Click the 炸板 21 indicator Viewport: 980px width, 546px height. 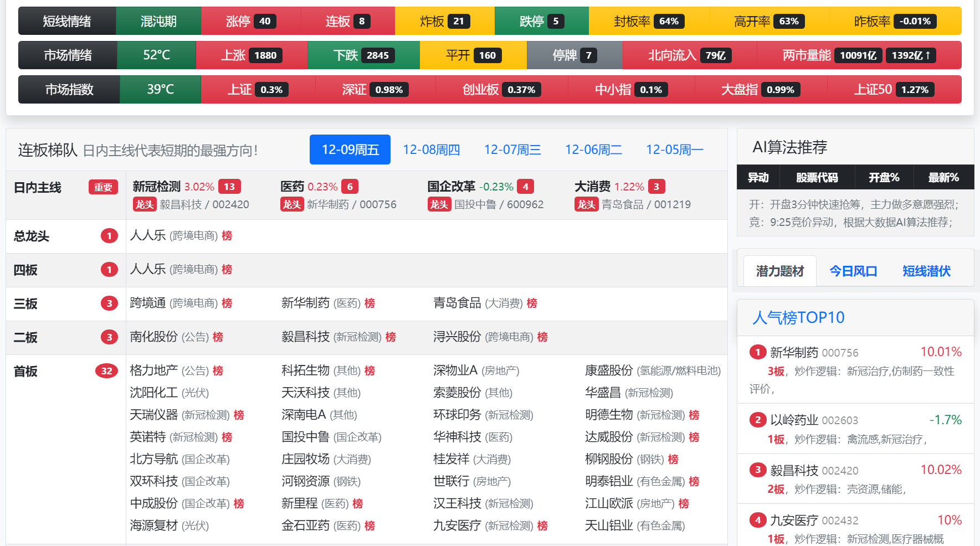(445, 21)
